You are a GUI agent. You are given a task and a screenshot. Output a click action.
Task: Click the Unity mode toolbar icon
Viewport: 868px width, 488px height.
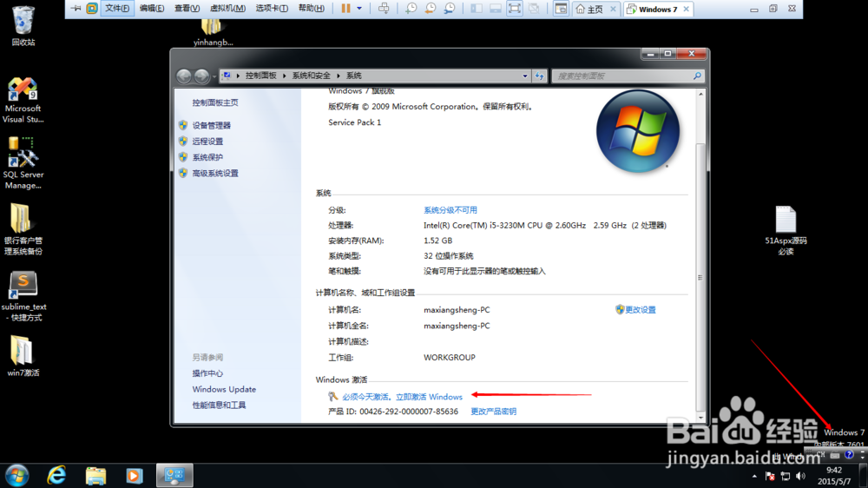[x=534, y=9]
